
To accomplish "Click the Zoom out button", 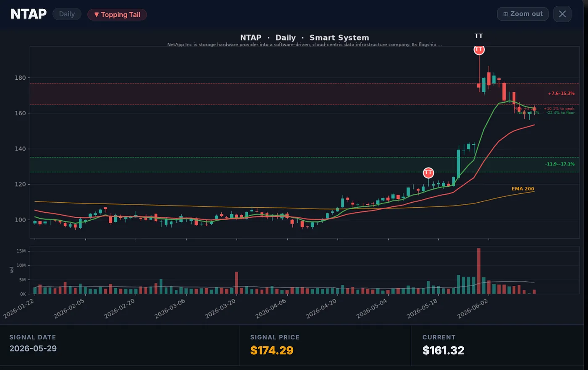I will click(x=523, y=14).
